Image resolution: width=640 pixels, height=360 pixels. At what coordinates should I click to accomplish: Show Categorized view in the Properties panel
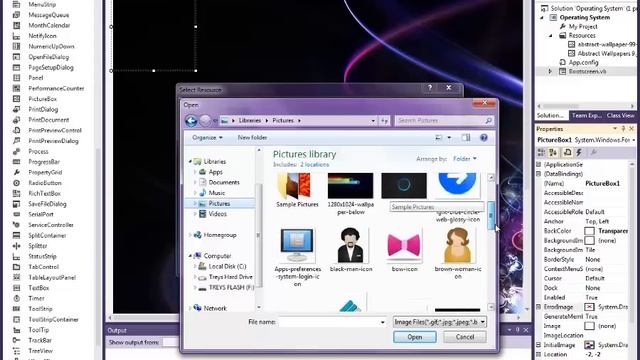(x=541, y=153)
